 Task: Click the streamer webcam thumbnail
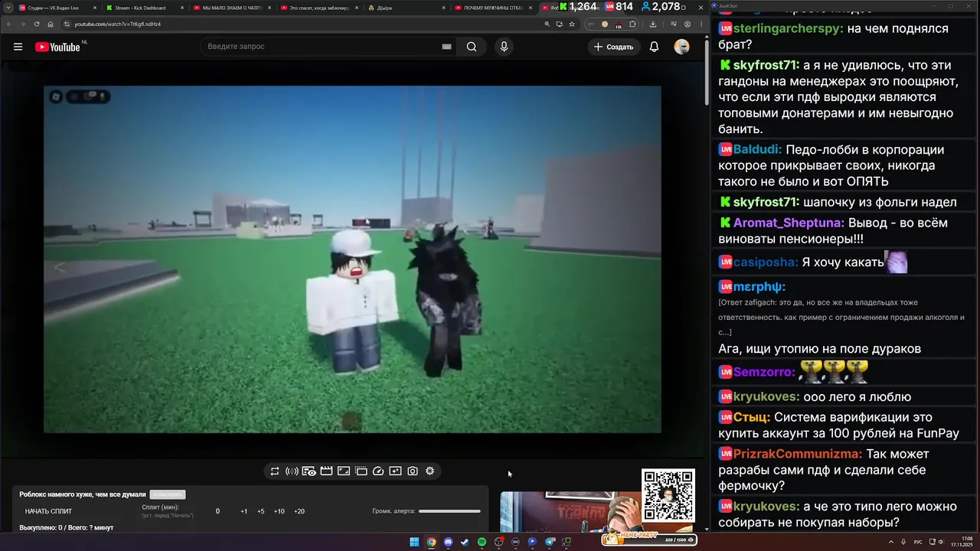pyautogui.click(x=570, y=512)
